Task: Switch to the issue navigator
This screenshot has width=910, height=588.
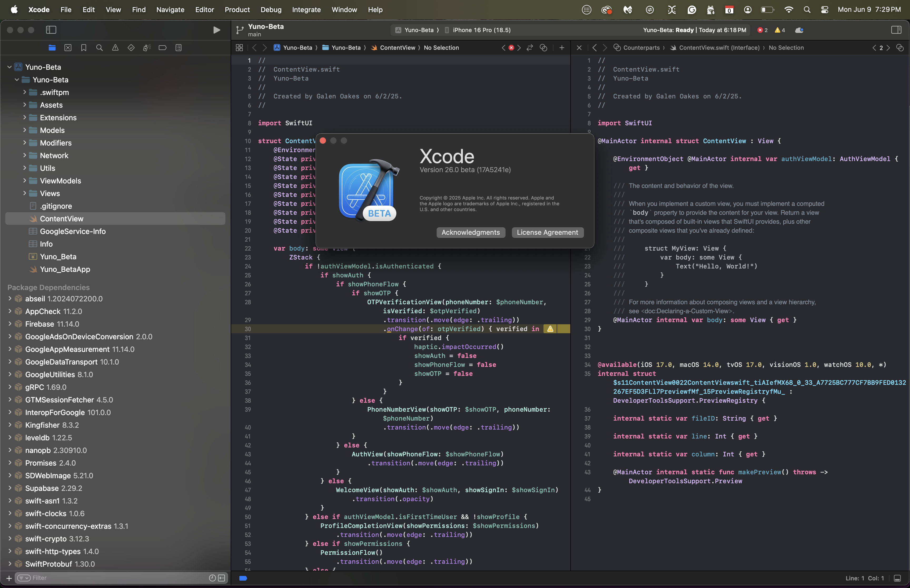Action: pyautogui.click(x=115, y=48)
